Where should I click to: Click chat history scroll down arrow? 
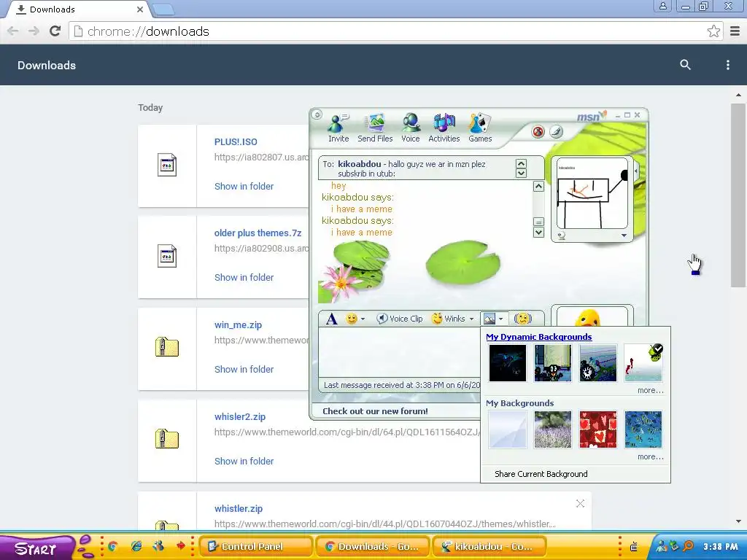(x=538, y=233)
